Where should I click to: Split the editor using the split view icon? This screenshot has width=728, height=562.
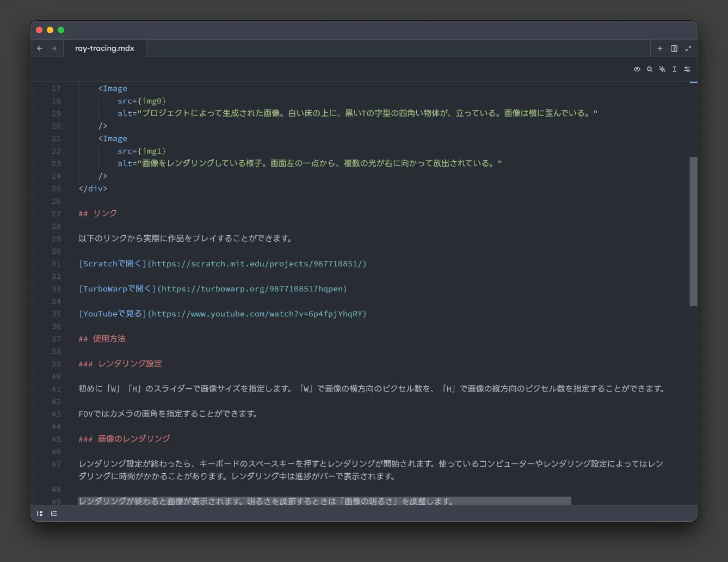pyautogui.click(x=674, y=48)
